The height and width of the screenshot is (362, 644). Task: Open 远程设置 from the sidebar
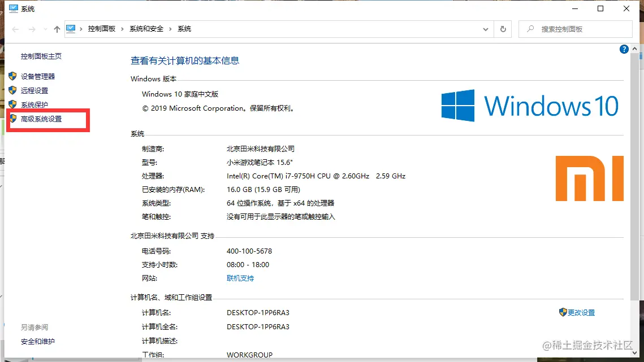[34, 90]
